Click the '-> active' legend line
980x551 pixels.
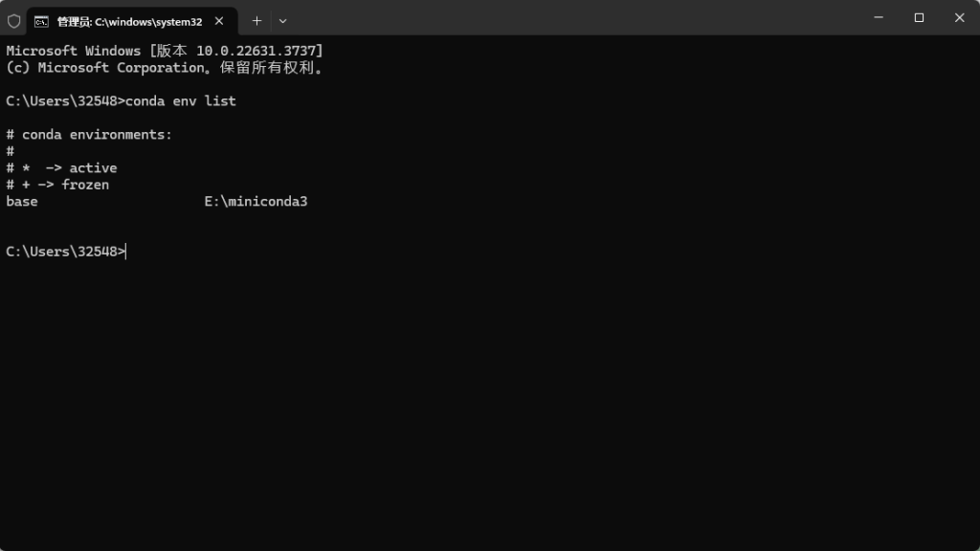[81, 168]
